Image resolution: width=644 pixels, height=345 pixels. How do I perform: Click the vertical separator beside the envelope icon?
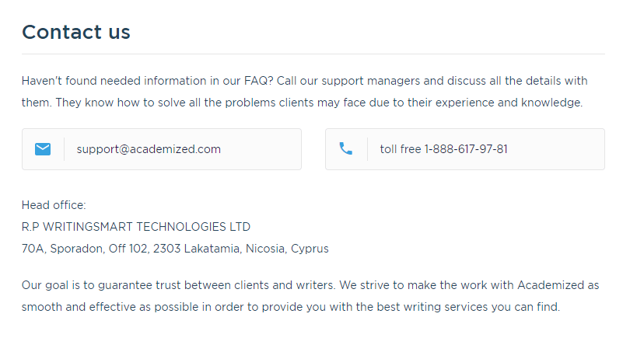pos(64,149)
